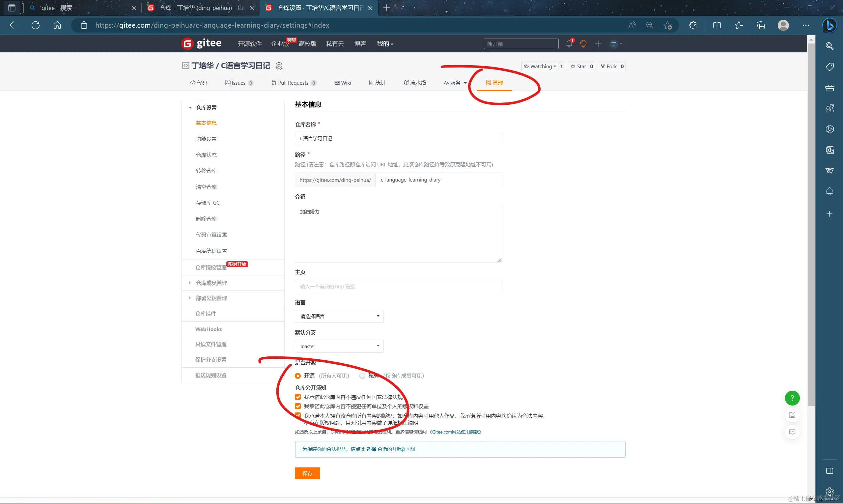Screen dimensions: 843x504
Task: Open the Bing Copilot sidebar icon
Action: click(x=829, y=25)
